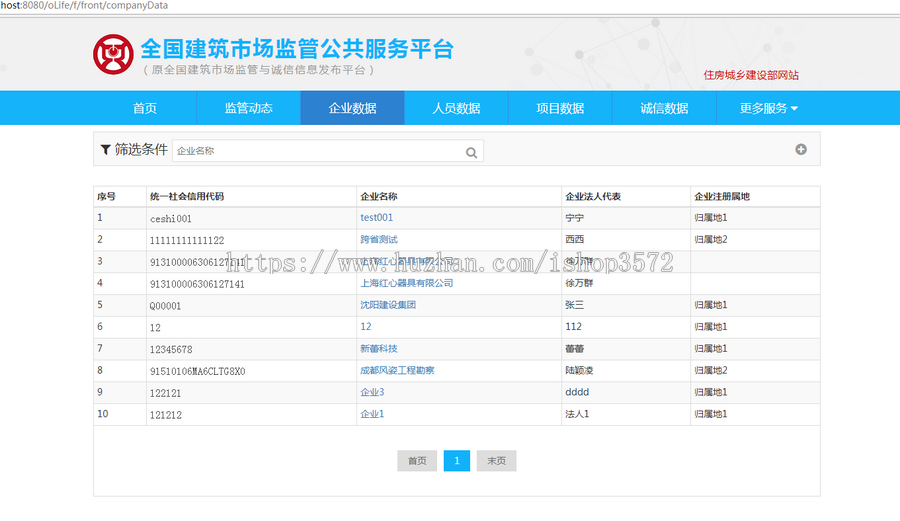
Task: Click the 全国建筑市场监管公共服务平台 title
Action: [x=297, y=49]
